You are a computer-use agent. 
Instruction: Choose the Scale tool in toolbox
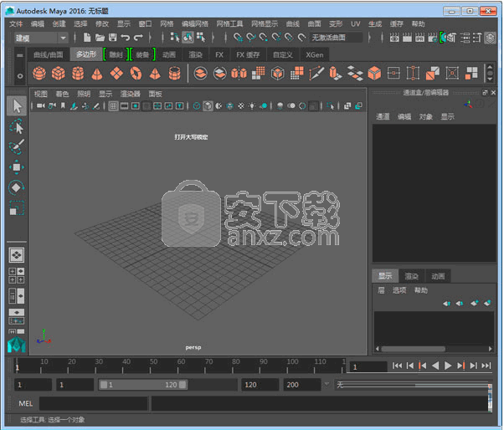[17, 207]
